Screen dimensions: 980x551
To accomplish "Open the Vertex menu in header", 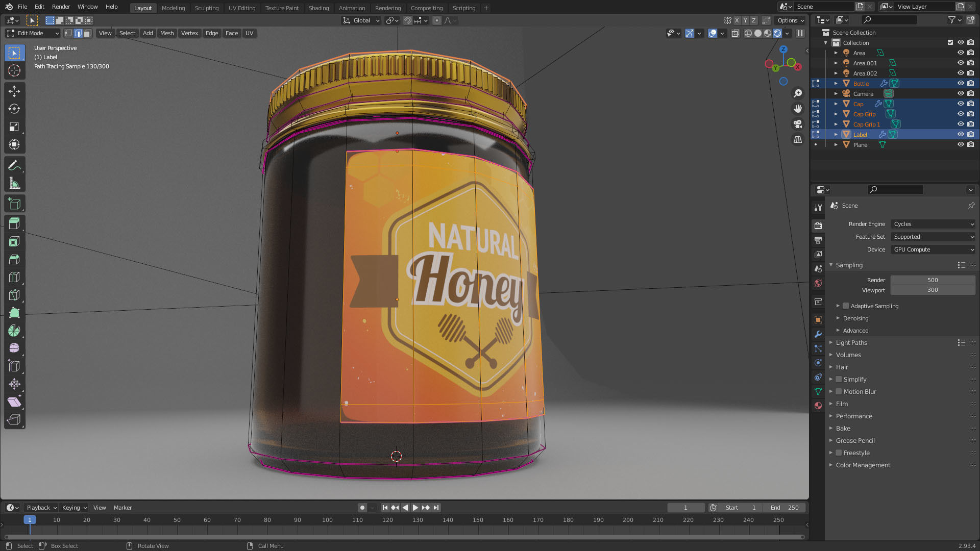I will click(189, 33).
